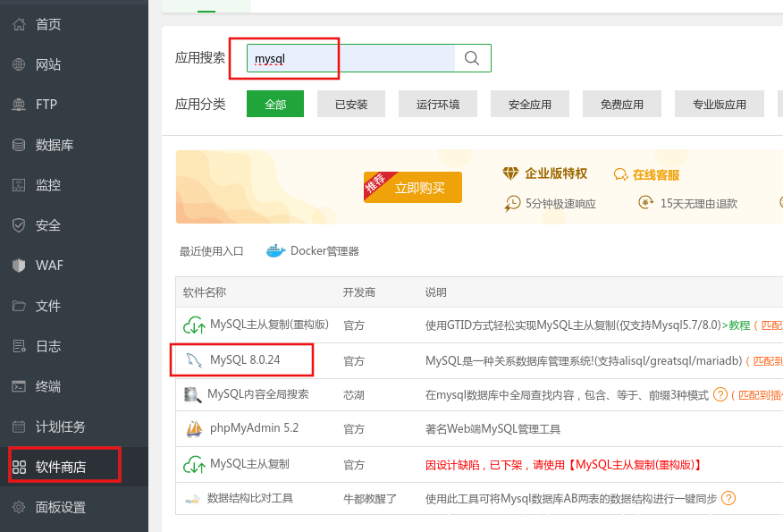783x532 pixels.
Task: Click the Terminal console icon
Action: point(19,386)
